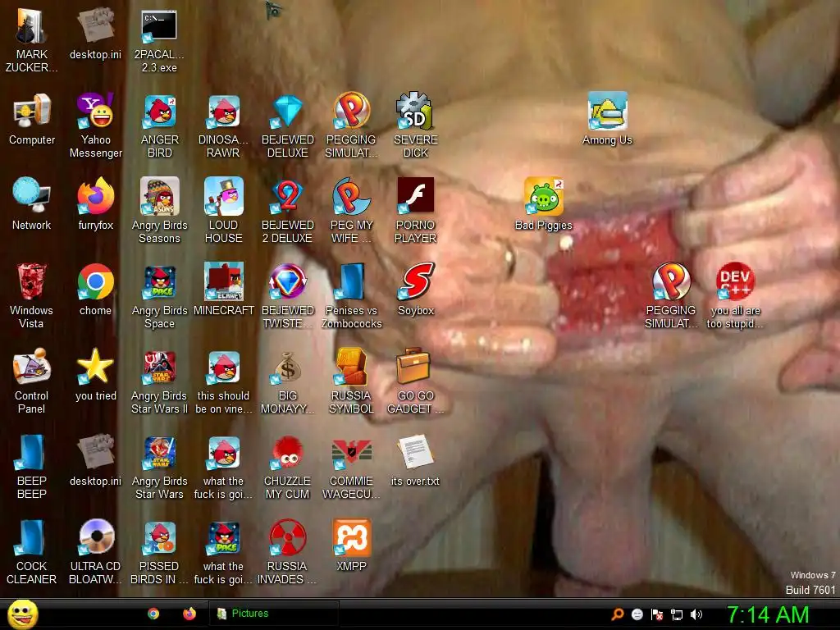Open the Windows Vista recycle bin icon
Screen dimensions: 840x630
coord(32,296)
